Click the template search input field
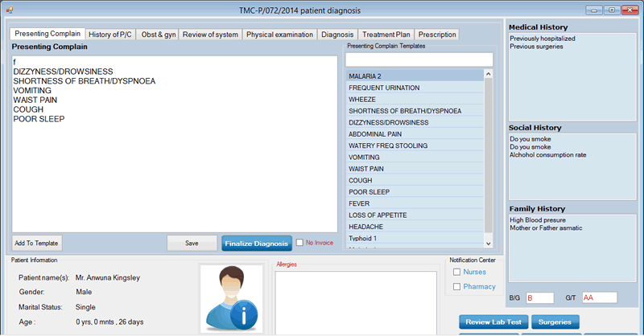Viewport: 644px width, 336px height. 419,59
